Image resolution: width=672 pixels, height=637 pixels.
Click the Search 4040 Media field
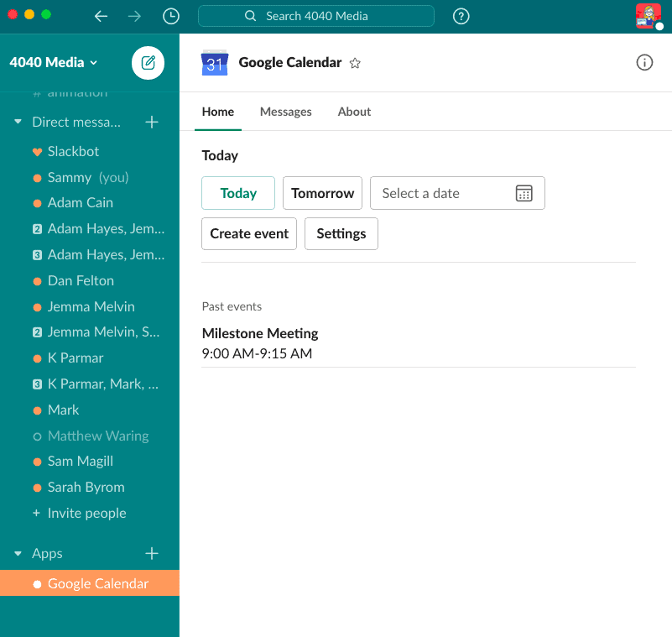[x=316, y=16]
